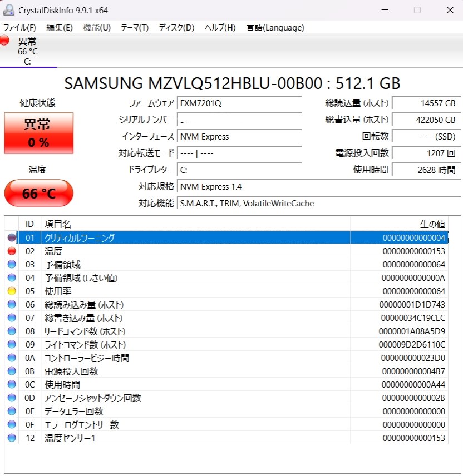Click the blue dot for アンセーフシャットダウン回数 row
The image size is (463, 476).
pyautogui.click(x=12, y=398)
